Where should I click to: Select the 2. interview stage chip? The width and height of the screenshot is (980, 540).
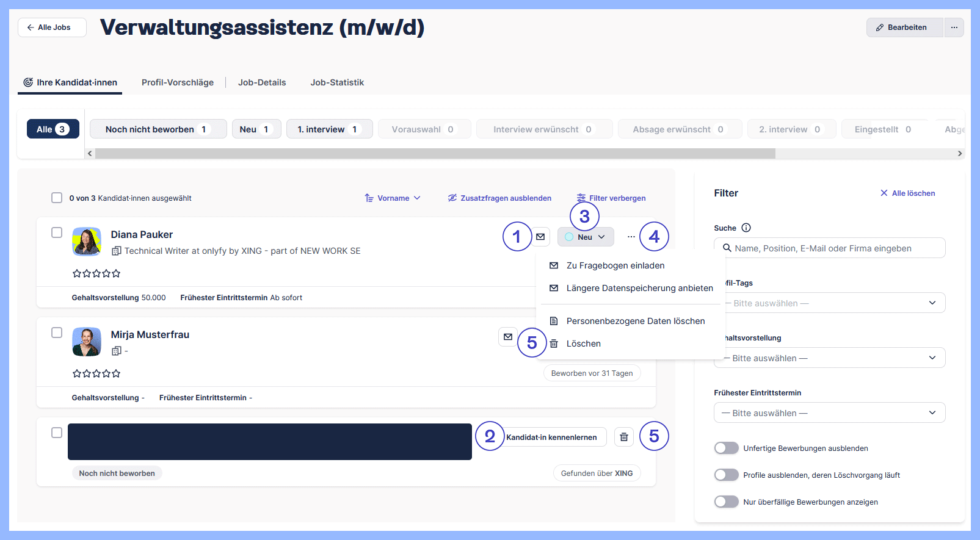791,129
